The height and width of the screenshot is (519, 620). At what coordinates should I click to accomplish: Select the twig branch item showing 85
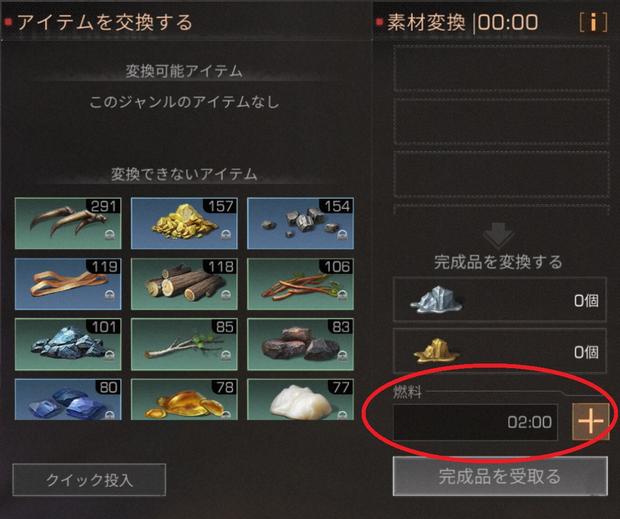point(184,344)
